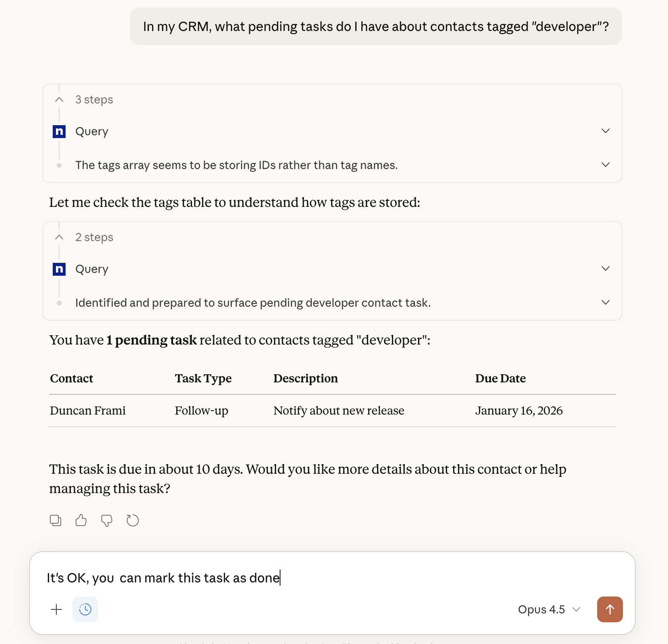Viewport: 668px width, 644px height.
Task: Click into the message input field
Action: tap(332, 578)
